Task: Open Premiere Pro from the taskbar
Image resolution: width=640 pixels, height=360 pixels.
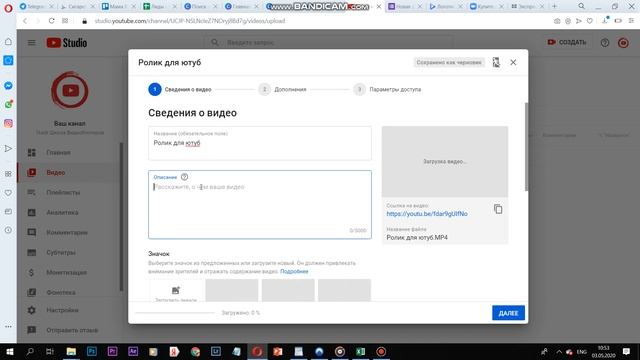Action: (112, 351)
